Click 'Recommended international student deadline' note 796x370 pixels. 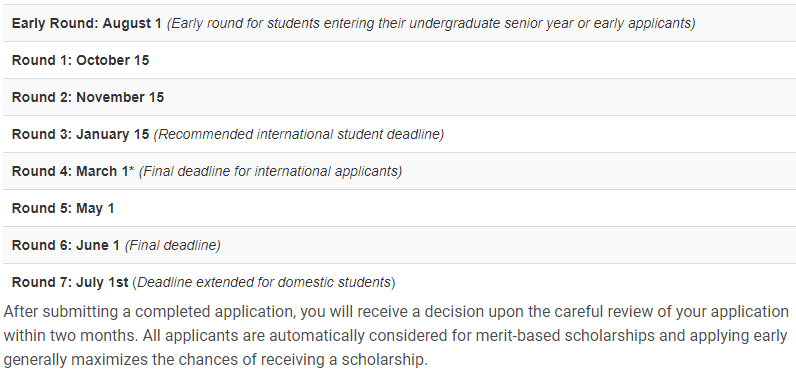click(298, 134)
